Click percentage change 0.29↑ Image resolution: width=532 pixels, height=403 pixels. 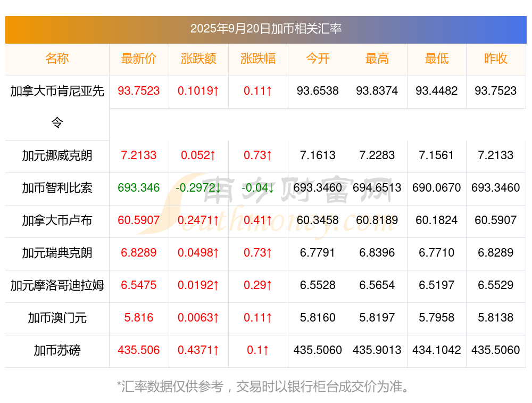pos(258,285)
